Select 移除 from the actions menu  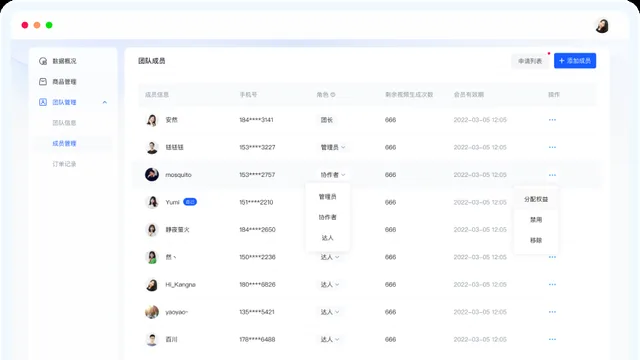[536, 240]
